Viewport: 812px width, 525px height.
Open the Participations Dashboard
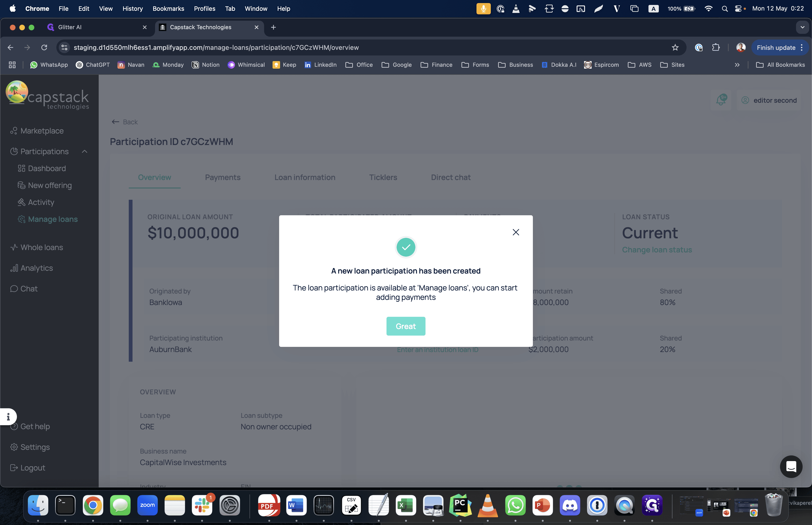point(42,168)
